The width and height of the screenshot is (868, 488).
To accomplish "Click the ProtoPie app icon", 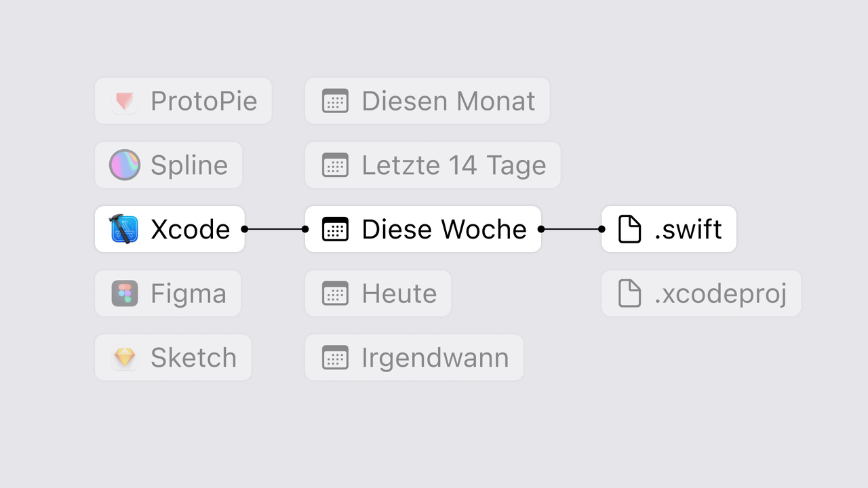I will coord(125,101).
